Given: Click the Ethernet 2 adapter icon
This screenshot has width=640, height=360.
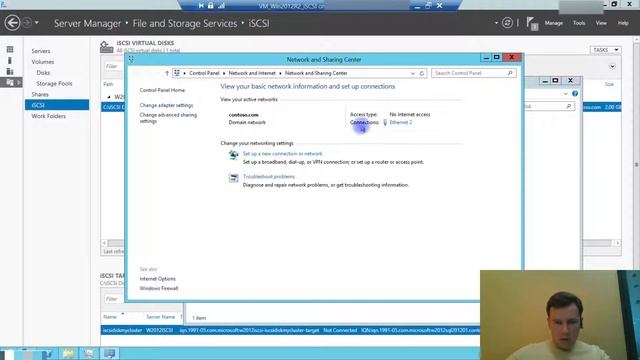Looking at the screenshot, I should point(385,122).
